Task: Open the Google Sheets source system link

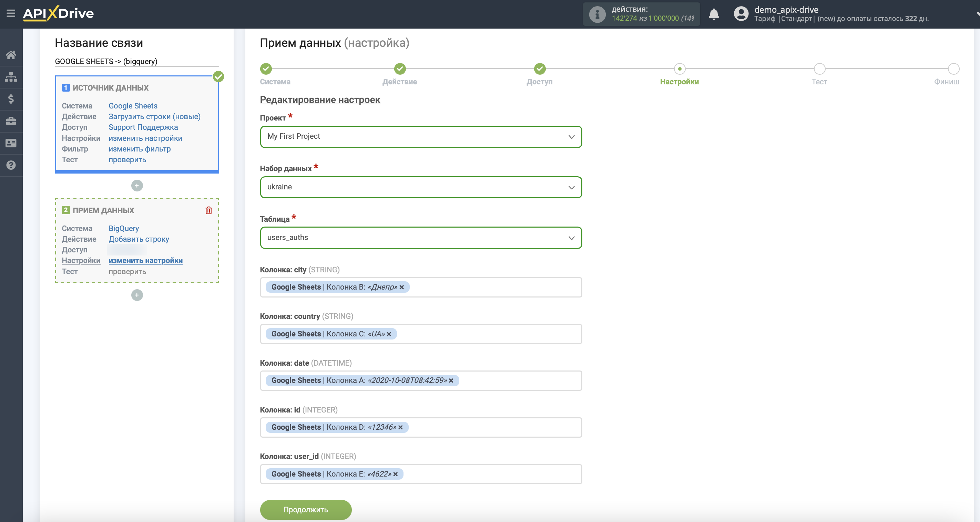Action: [x=133, y=106]
